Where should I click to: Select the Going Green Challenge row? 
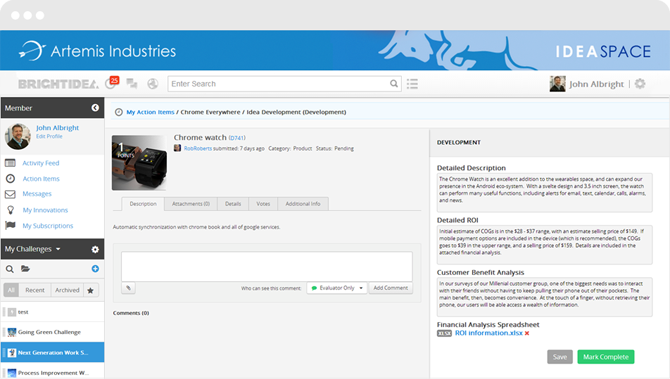pyautogui.click(x=52, y=332)
